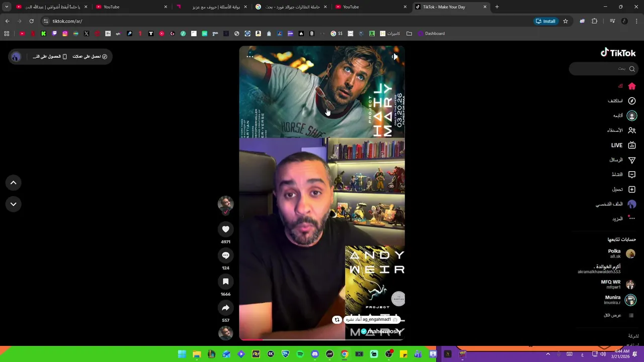Open Discord from the taskbar
Image resolution: width=644 pixels, height=362 pixels.
click(315, 354)
